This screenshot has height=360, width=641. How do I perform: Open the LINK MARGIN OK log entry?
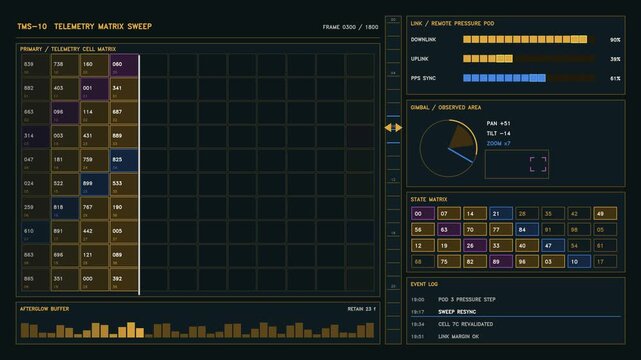[516, 337]
